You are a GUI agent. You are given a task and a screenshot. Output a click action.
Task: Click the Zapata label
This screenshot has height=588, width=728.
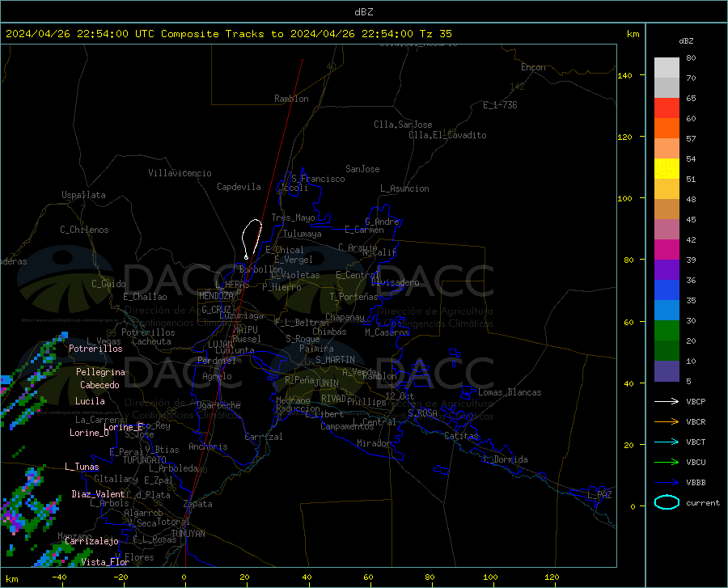click(198, 504)
